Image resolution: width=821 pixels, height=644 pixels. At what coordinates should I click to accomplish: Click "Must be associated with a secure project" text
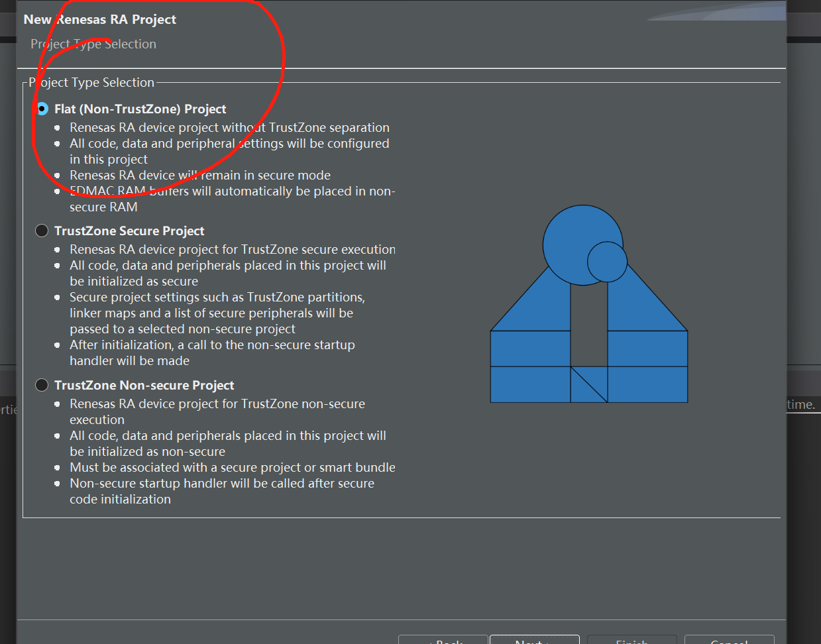[x=233, y=467]
